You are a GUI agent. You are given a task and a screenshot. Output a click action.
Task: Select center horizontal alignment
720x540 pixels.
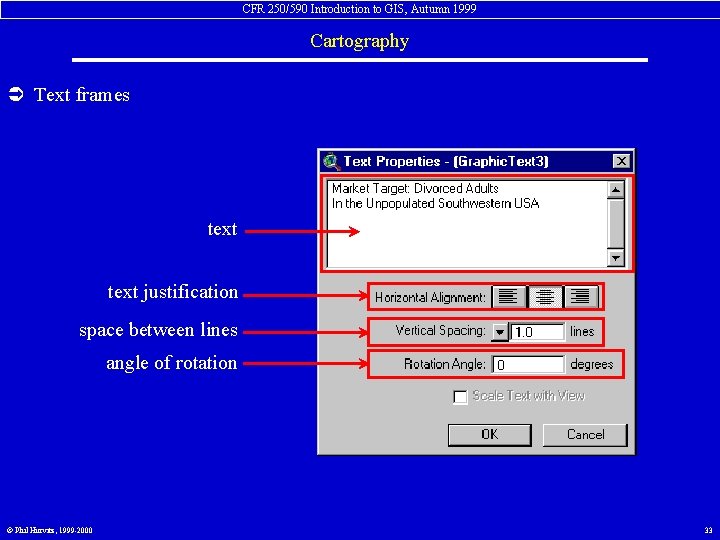[x=545, y=297]
